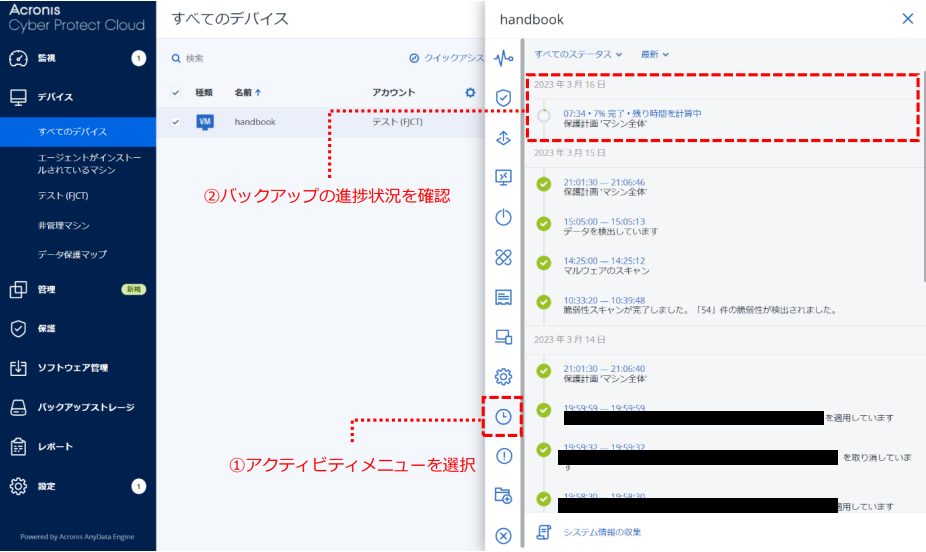Select バックアップストレージ in the sidebar
Image resolution: width=926 pixels, height=552 pixels.
tap(85, 407)
